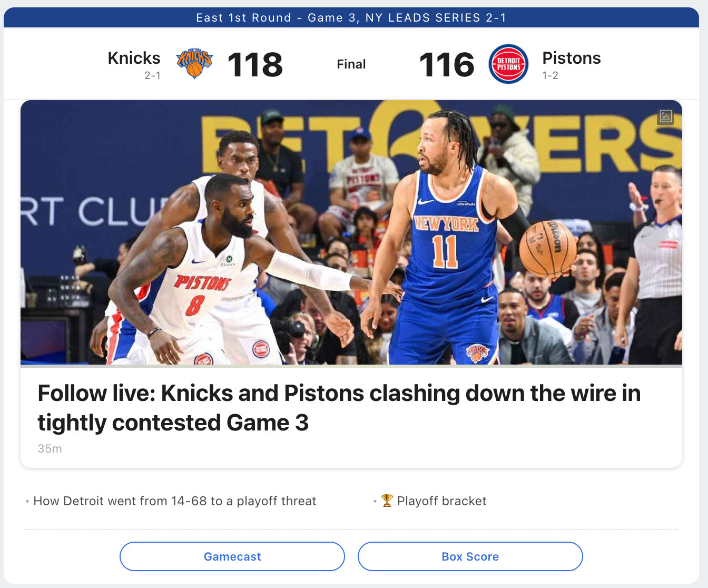Click the Detroit Pistons team logo

coord(508,64)
